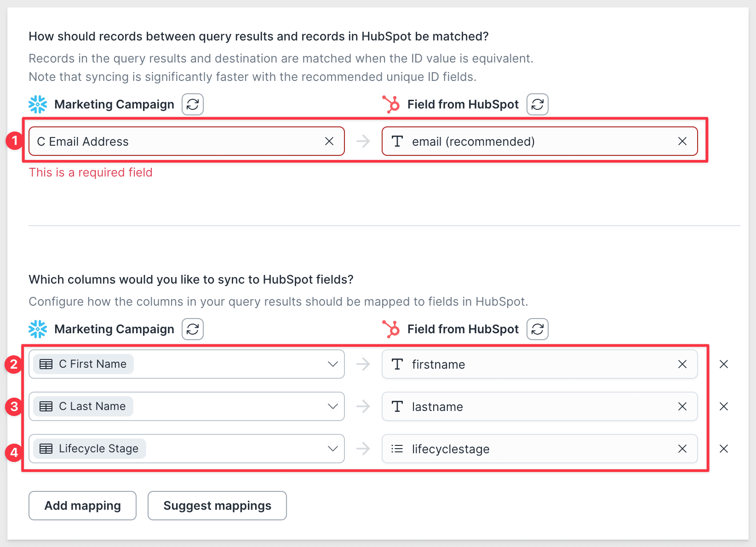Screen dimensions: 756x547
Task: Click the text type icon in the firstname field
Action: (x=396, y=364)
